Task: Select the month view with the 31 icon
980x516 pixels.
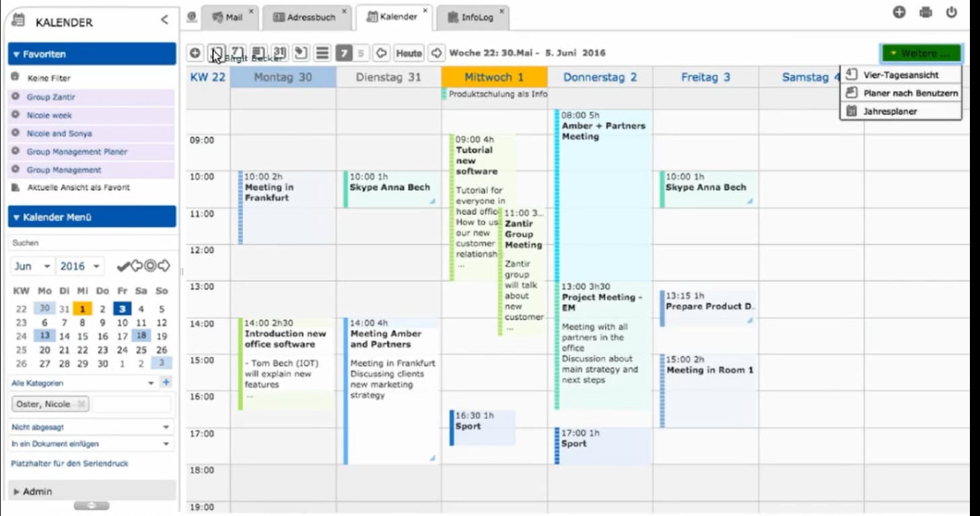Action: (x=279, y=53)
